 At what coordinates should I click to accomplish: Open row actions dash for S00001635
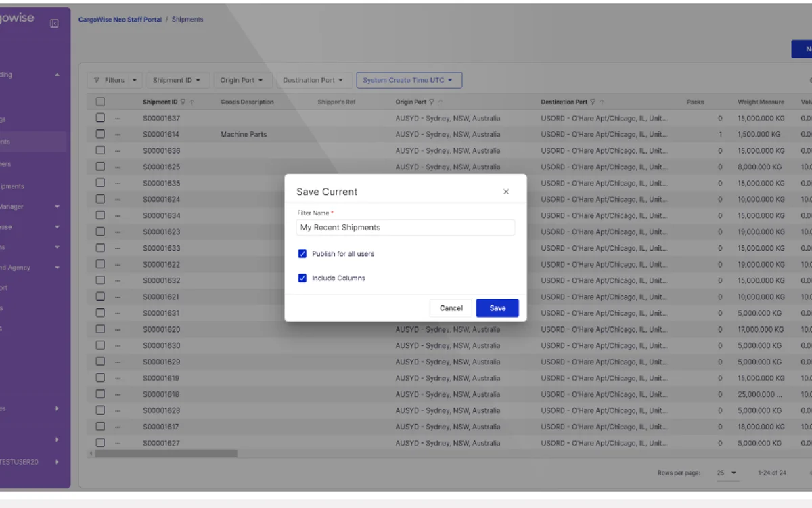click(x=118, y=184)
